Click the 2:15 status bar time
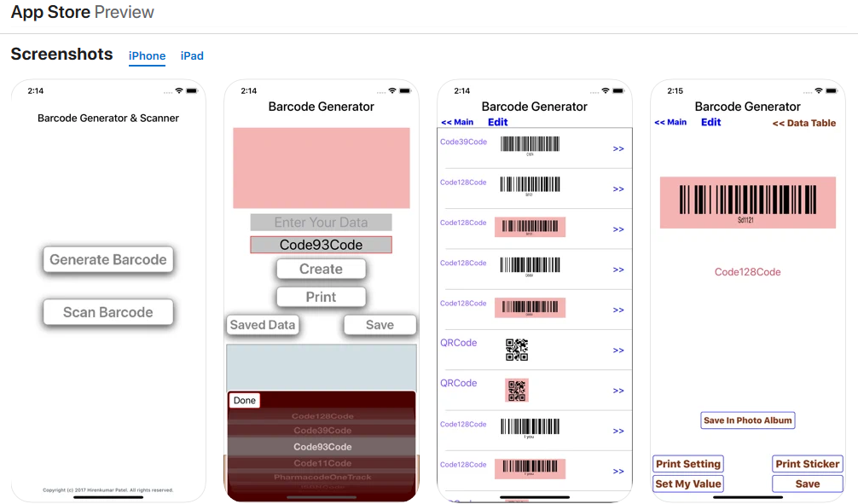Image resolution: width=858 pixels, height=504 pixels. click(675, 91)
